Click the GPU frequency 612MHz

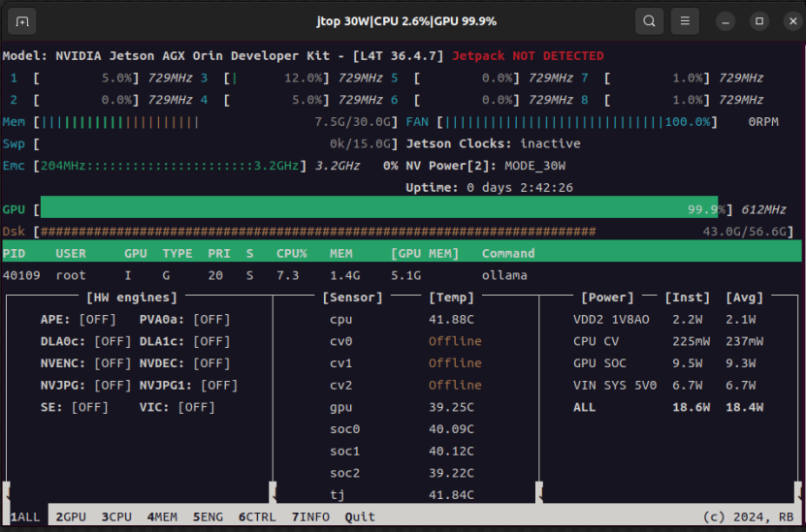point(763,209)
